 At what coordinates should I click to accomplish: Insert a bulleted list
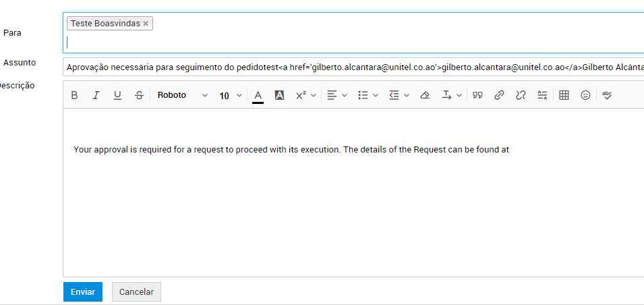(x=363, y=95)
